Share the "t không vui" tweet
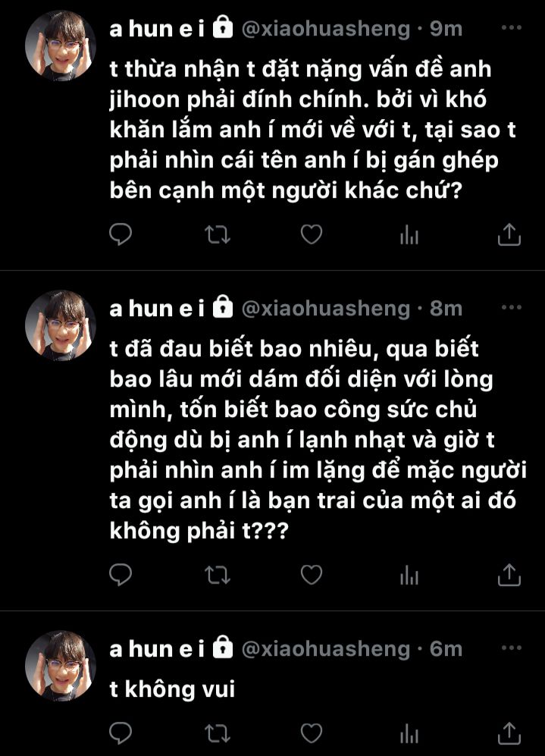545x756 pixels. 509,733
